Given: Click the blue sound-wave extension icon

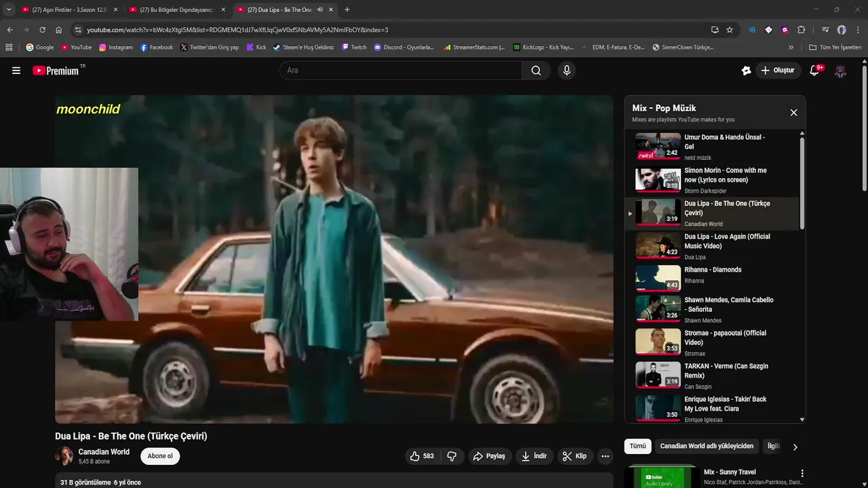Looking at the screenshot, I should tap(752, 30).
